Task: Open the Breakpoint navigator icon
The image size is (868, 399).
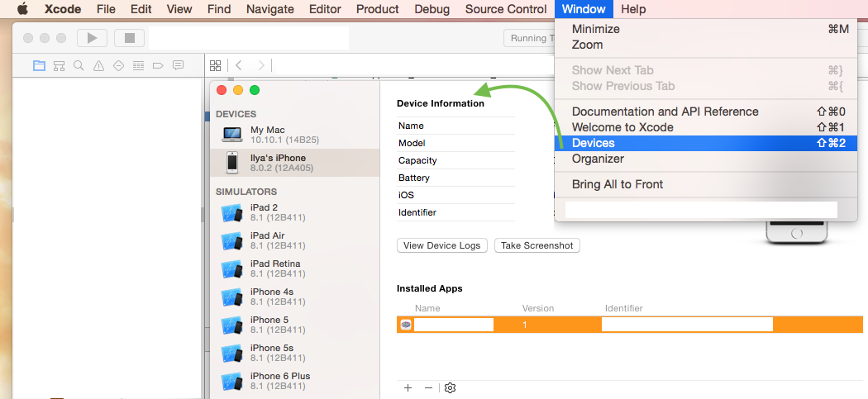Action: pos(158,66)
